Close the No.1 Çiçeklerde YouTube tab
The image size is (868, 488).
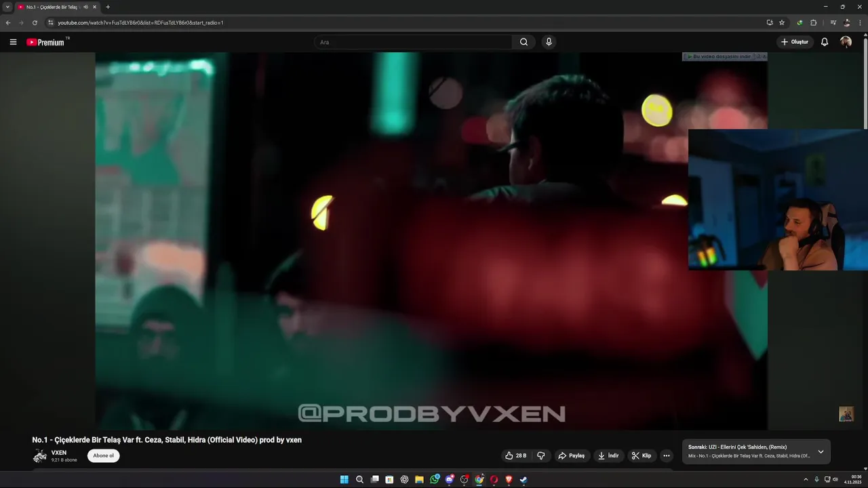pos(94,7)
